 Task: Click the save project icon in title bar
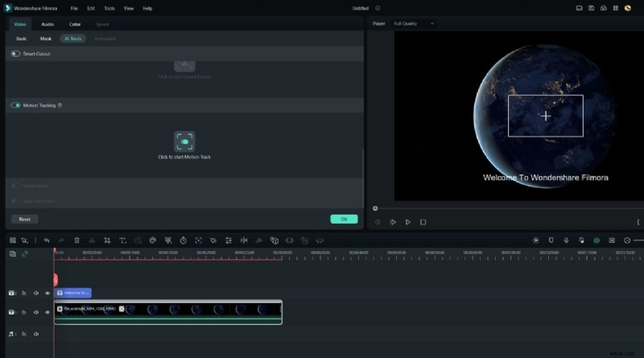point(591,8)
